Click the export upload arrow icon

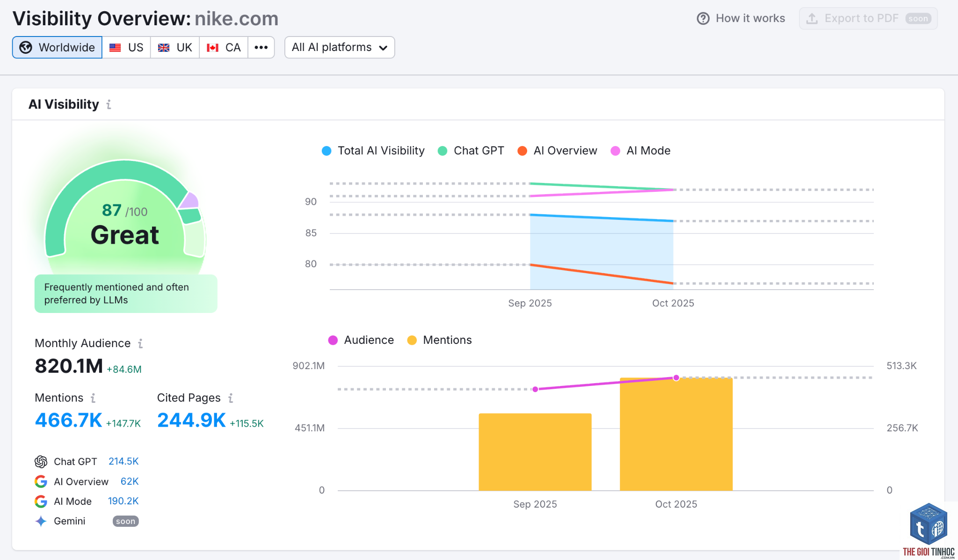[x=812, y=18]
